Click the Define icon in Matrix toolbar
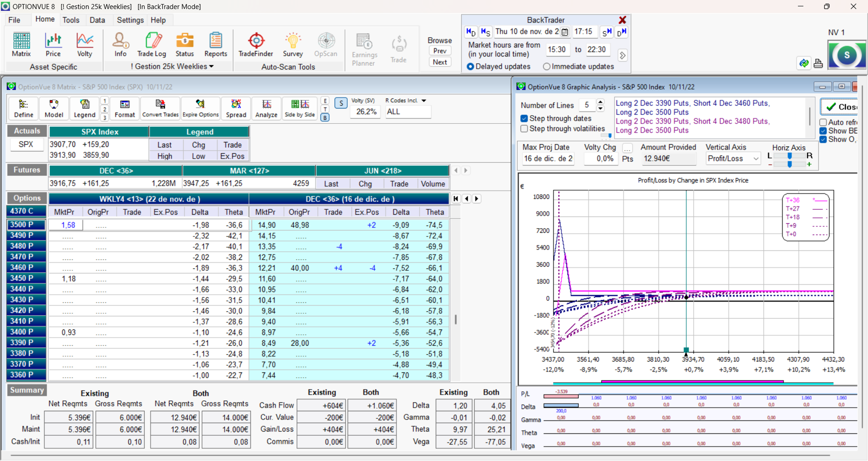This screenshot has height=461, width=868. coord(24,108)
